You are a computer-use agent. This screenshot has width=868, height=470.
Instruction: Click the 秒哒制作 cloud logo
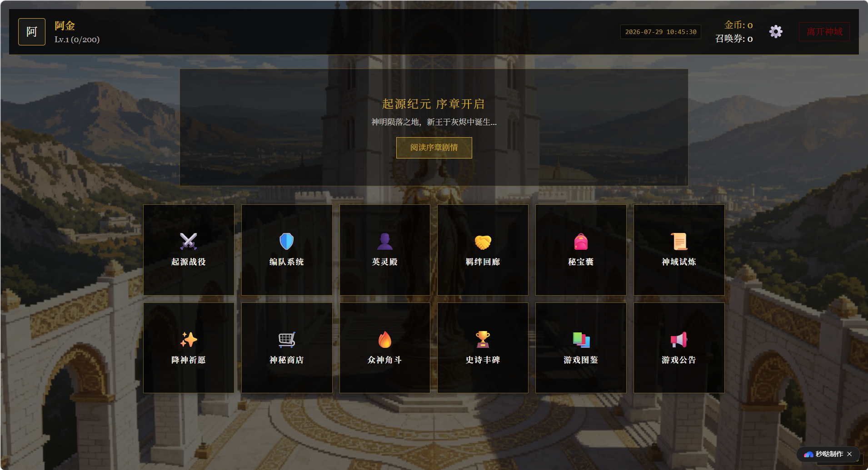(808, 454)
